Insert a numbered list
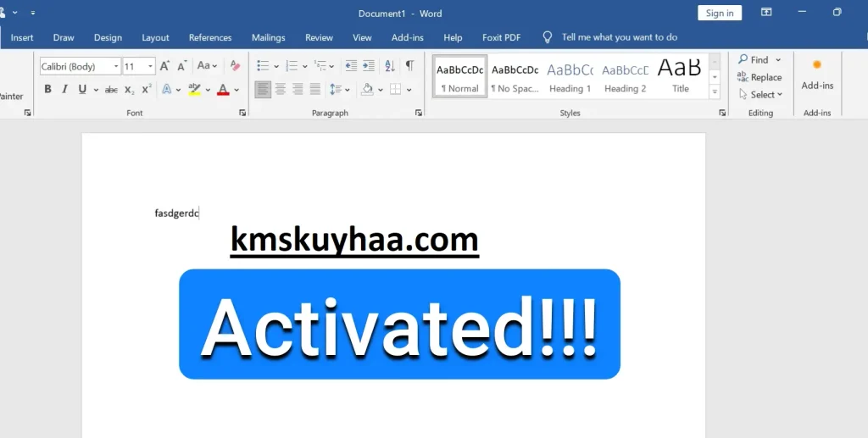Screen dimensions: 868x438 292,66
